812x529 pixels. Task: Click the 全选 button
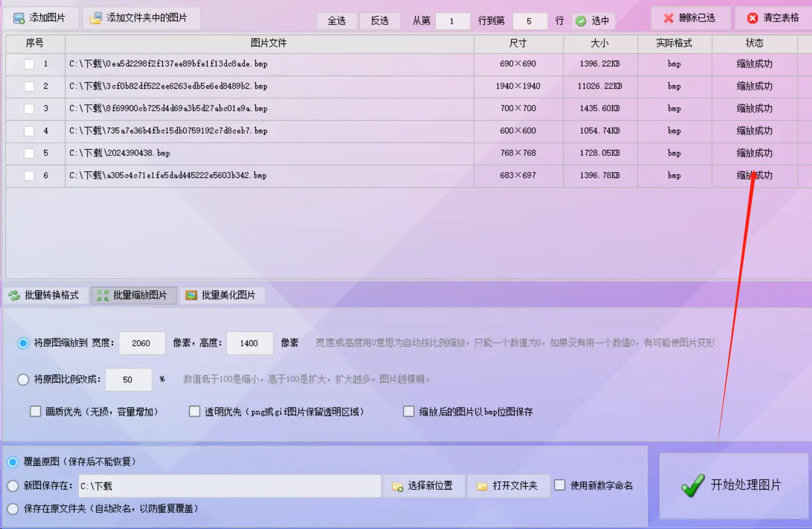(x=337, y=21)
